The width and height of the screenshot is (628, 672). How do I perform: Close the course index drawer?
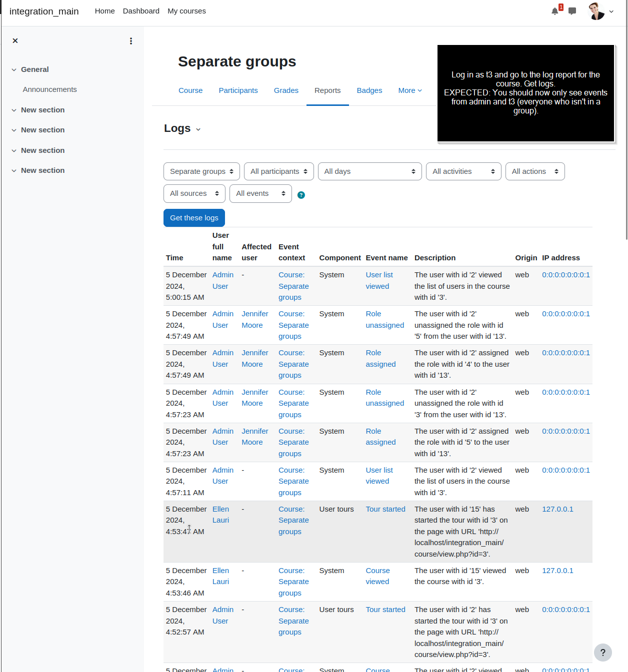click(15, 40)
